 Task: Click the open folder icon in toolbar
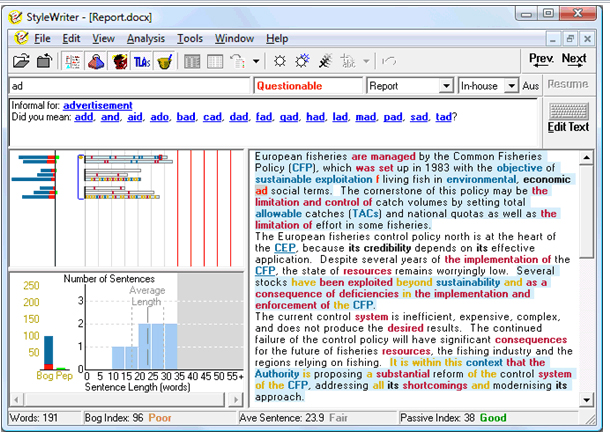20,62
